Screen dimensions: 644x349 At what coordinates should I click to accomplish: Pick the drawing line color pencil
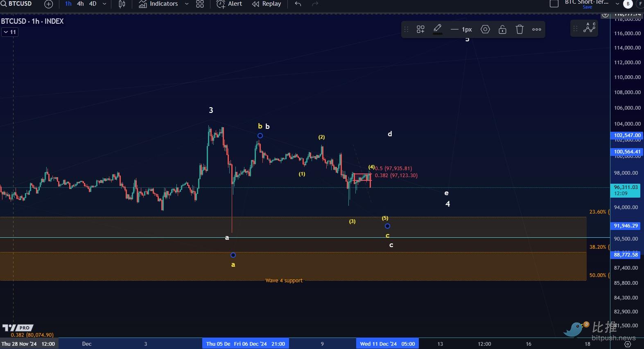437,29
